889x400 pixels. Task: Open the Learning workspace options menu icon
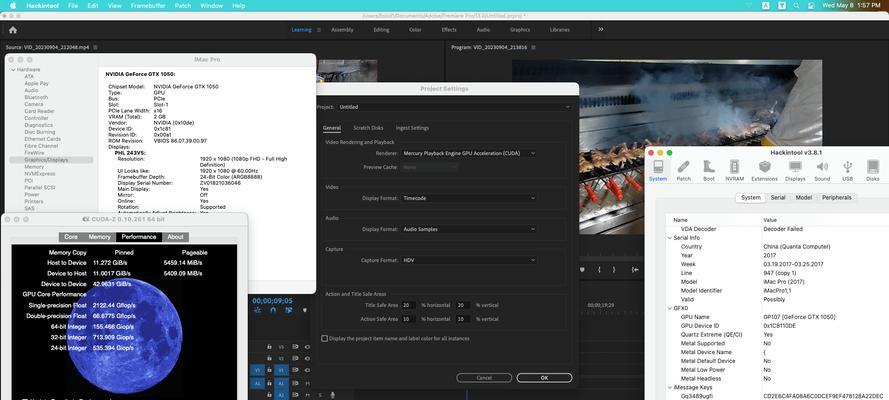point(319,30)
